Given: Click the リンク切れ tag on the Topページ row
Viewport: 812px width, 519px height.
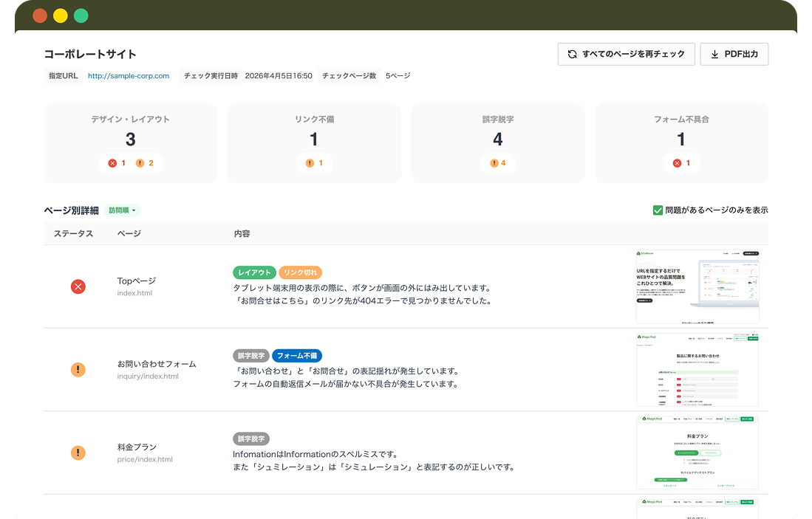Looking at the screenshot, I should click(301, 272).
